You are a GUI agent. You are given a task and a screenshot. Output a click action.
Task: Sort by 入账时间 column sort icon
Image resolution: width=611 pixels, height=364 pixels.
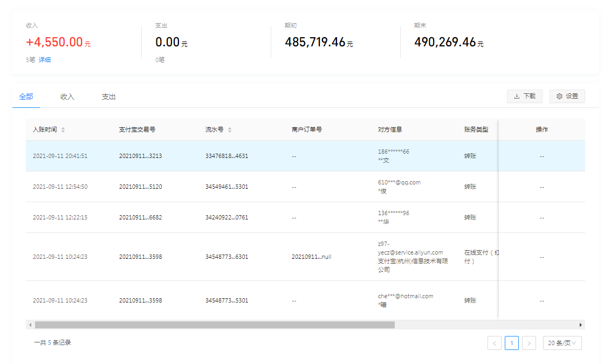point(63,130)
